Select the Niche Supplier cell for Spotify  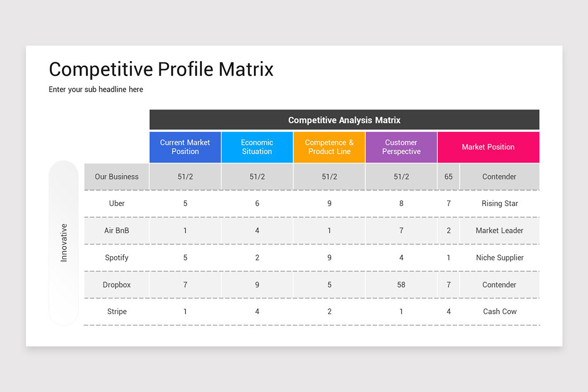[x=499, y=257]
